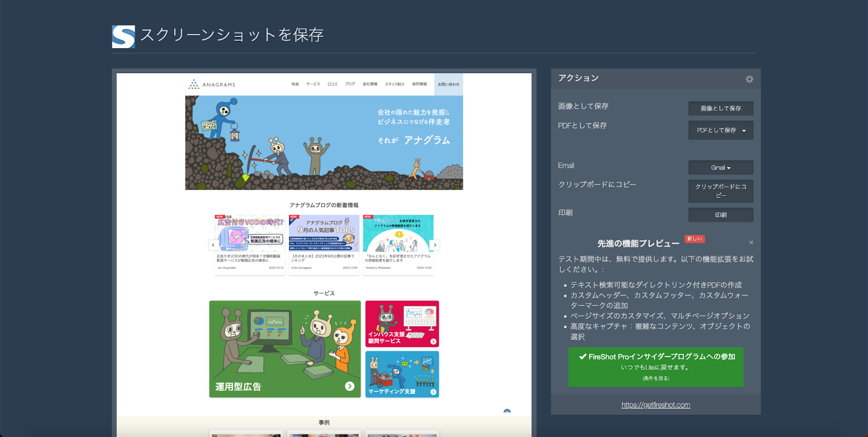Click the carousel right arrow in preview
The width and height of the screenshot is (868, 437).
(435, 245)
